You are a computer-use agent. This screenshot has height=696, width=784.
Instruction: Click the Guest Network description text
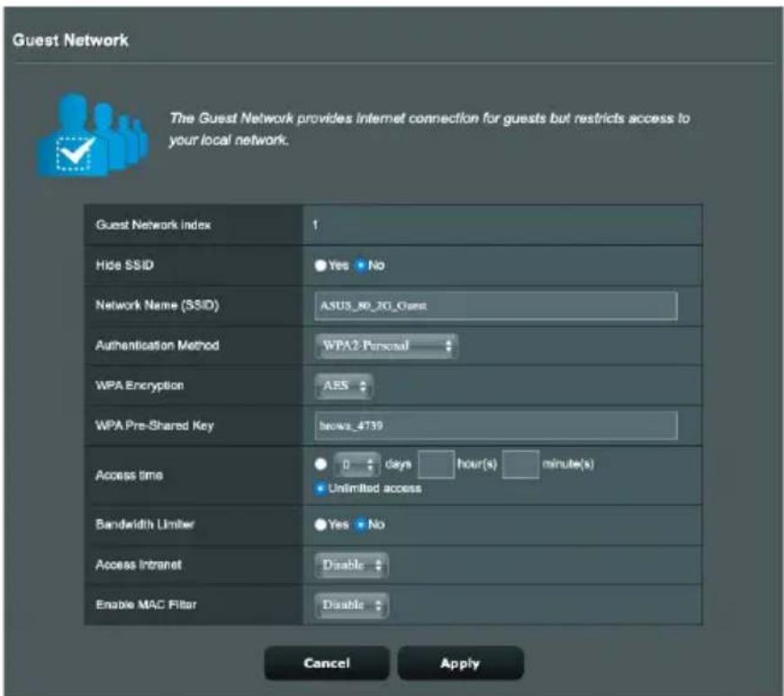[x=429, y=129]
